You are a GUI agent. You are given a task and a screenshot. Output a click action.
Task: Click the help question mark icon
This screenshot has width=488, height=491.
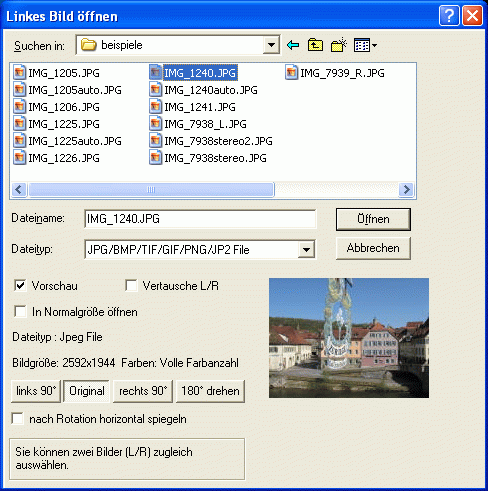pos(449,15)
